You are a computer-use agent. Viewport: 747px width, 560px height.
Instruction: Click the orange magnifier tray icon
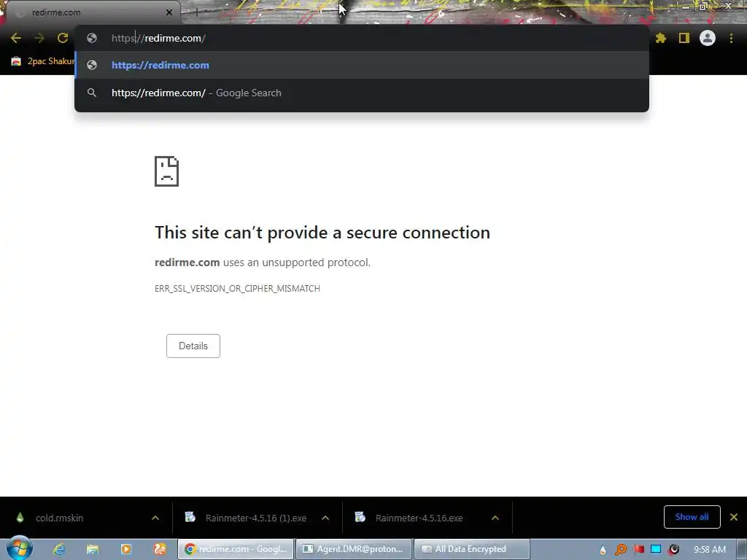pyautogui.click(x=620, y=550)
